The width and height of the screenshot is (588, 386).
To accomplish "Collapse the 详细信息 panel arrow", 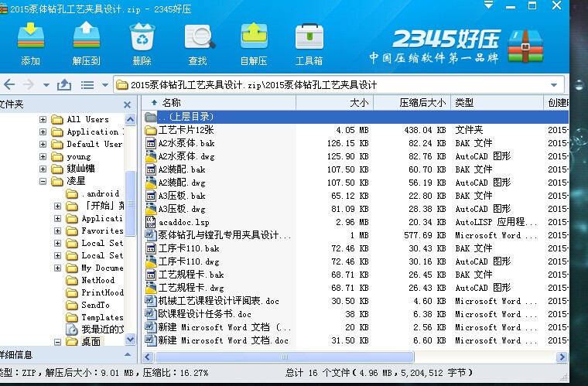I will pos(128,354).
